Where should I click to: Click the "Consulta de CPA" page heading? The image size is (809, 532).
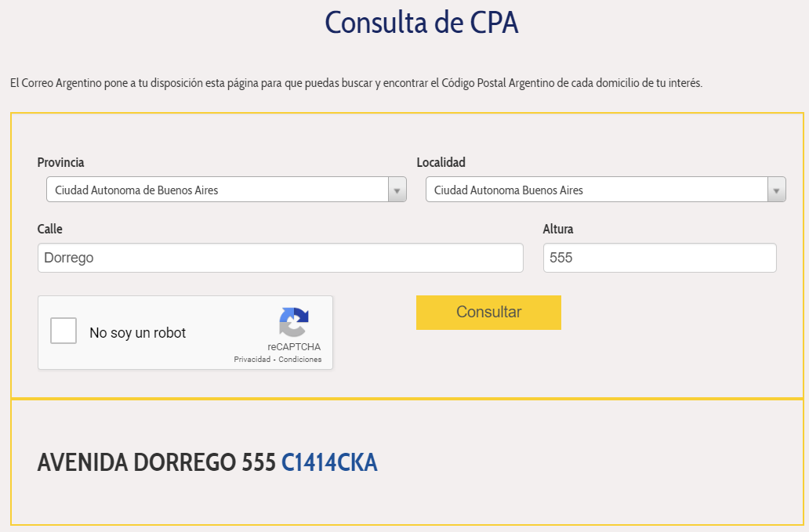coord(422,23)
